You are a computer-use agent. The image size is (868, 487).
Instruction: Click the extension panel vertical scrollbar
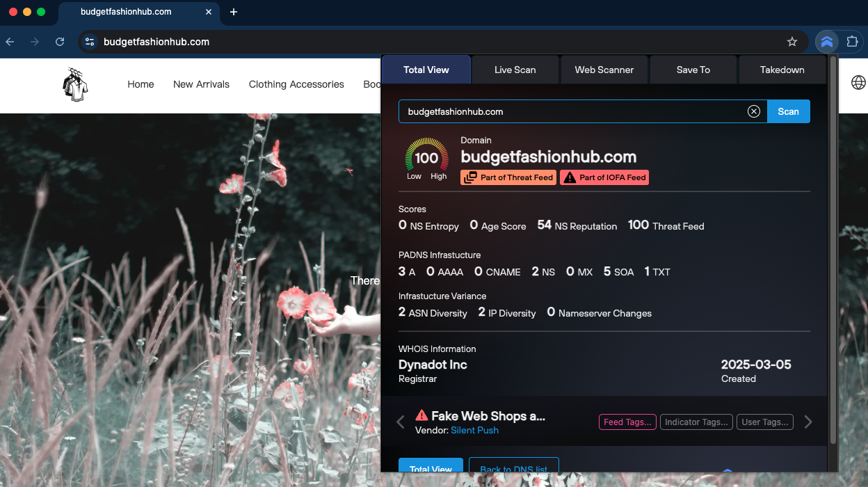pyautogui.click(x=833, y=250)
